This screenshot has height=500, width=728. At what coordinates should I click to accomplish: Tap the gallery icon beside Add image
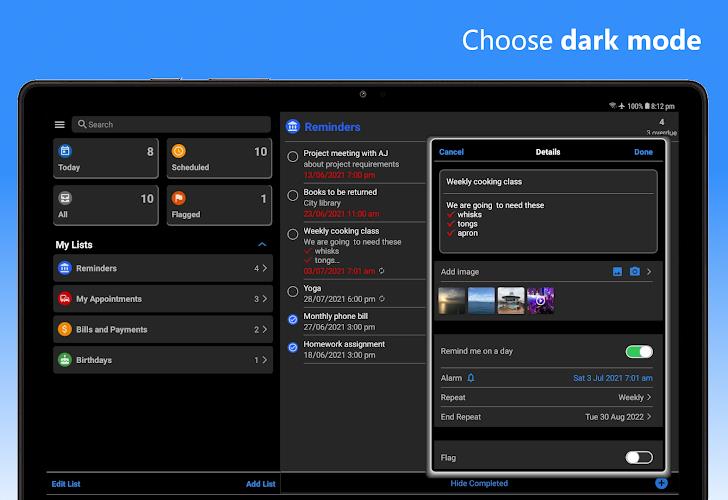pyautogui.click(x=618, y=272)
